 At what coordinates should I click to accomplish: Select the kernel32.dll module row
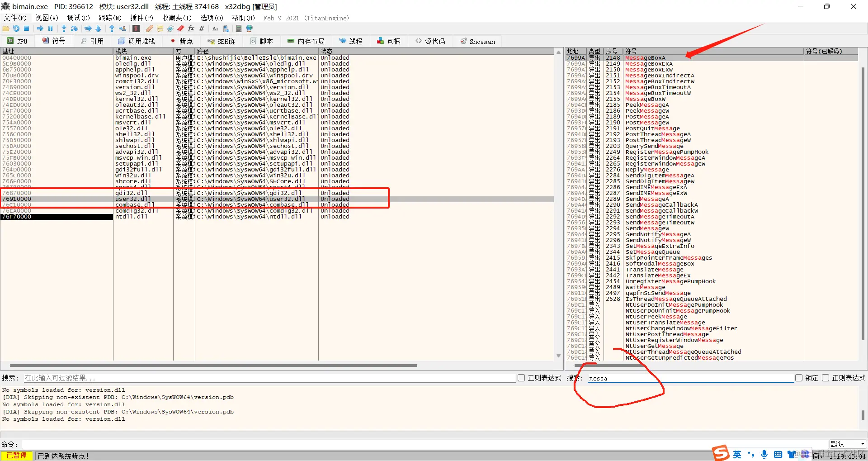pos(277,99)
